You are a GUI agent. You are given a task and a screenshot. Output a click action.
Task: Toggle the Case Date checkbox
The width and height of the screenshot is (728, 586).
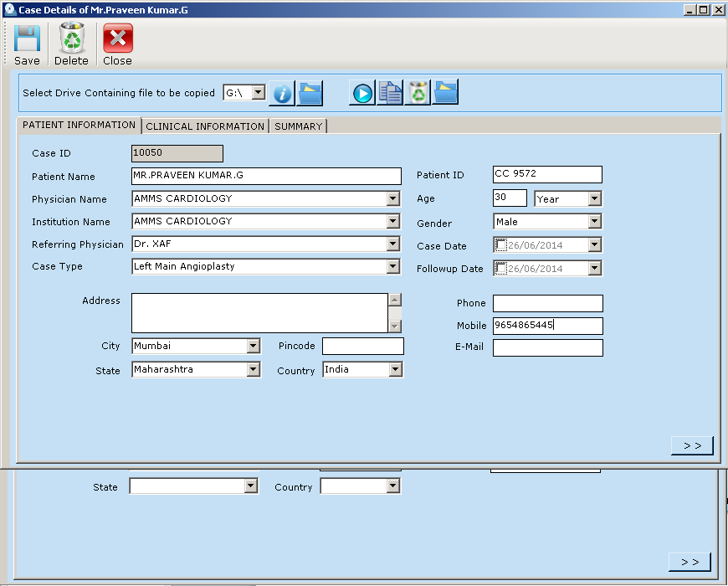[x=500, y=245]
